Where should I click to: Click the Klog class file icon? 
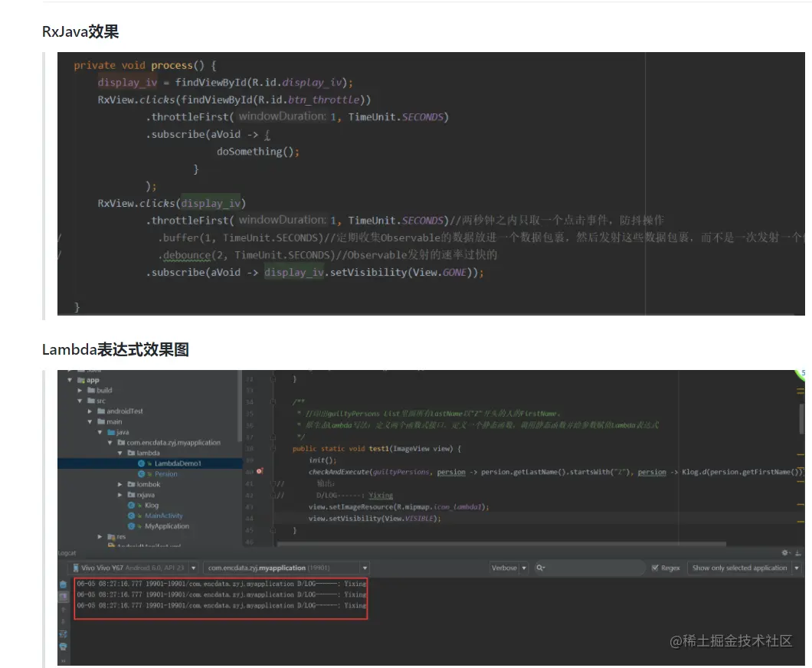tap(132, 505)
